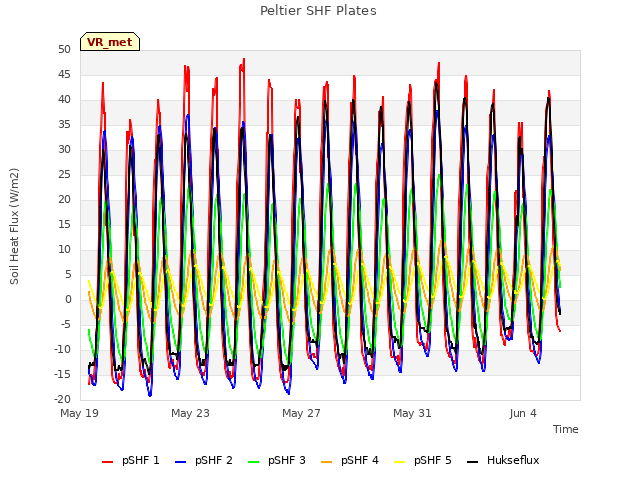
Task: Click the 50 y-axis tick label
Action: [x=64, y=49]
